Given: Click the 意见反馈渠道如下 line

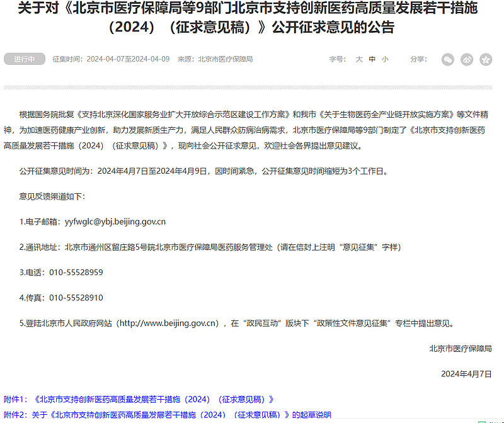Looking at the screenshot, I should point(52,196).
